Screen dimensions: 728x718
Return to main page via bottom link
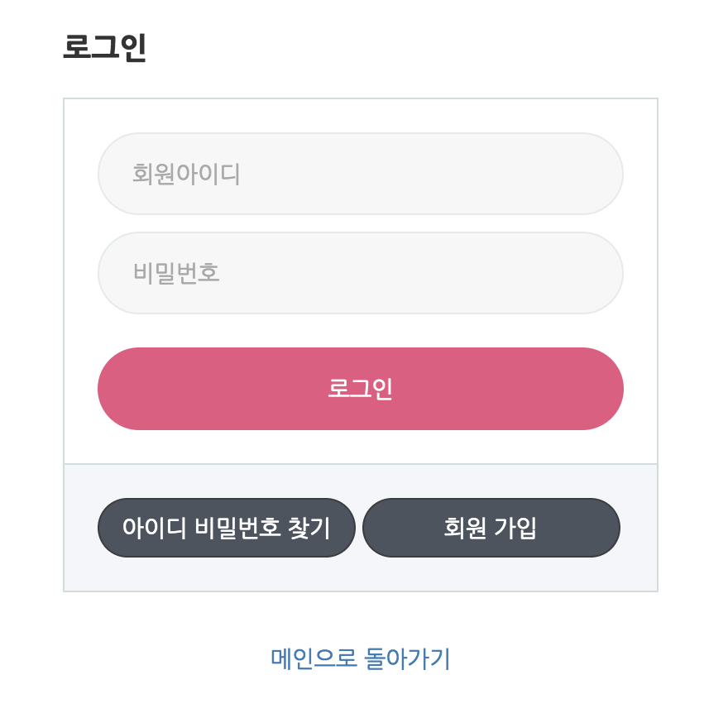(x=360, y=658)
